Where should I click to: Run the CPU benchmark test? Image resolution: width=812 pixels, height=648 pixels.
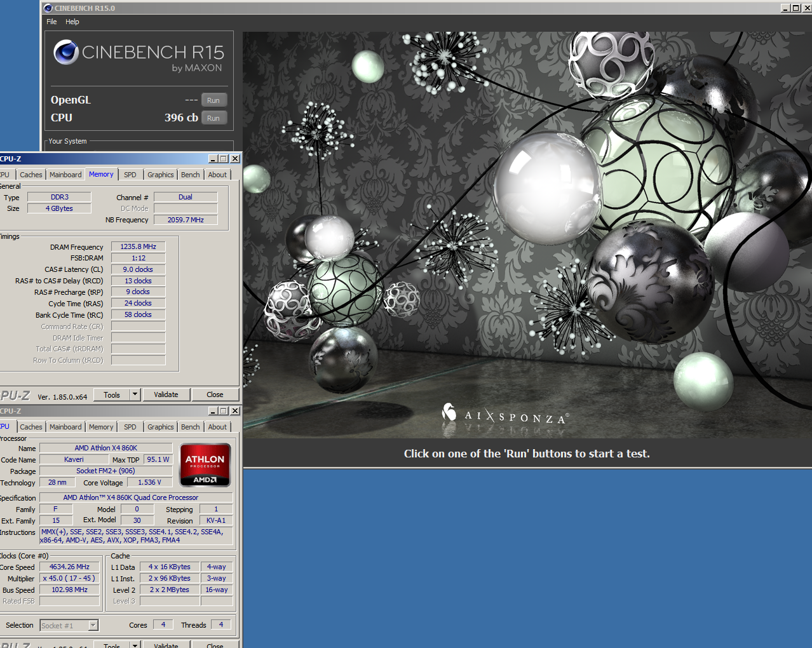pyautogui.click(x=213, y=118)
